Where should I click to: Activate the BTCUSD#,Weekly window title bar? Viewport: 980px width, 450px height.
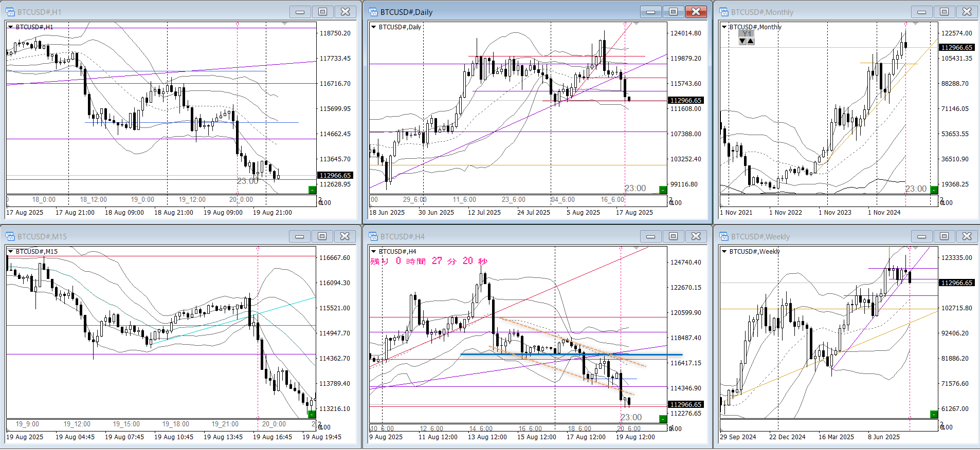coord(823,236)
